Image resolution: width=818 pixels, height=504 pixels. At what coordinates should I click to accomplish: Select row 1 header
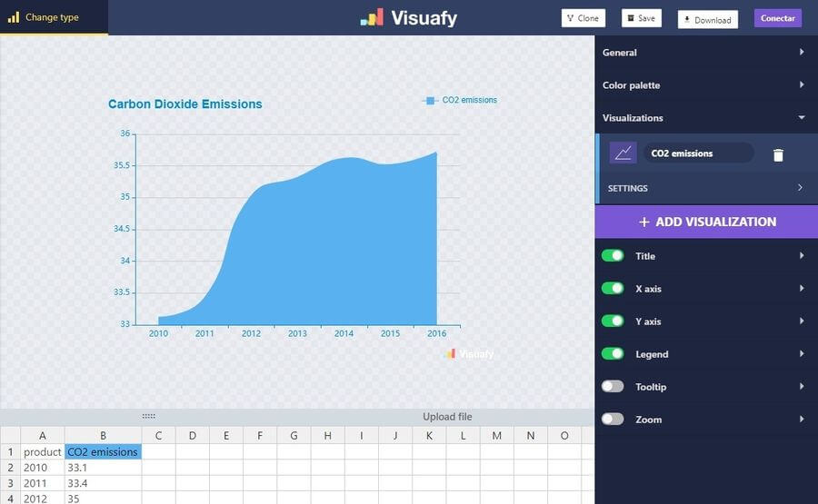(x=10, y=452)
